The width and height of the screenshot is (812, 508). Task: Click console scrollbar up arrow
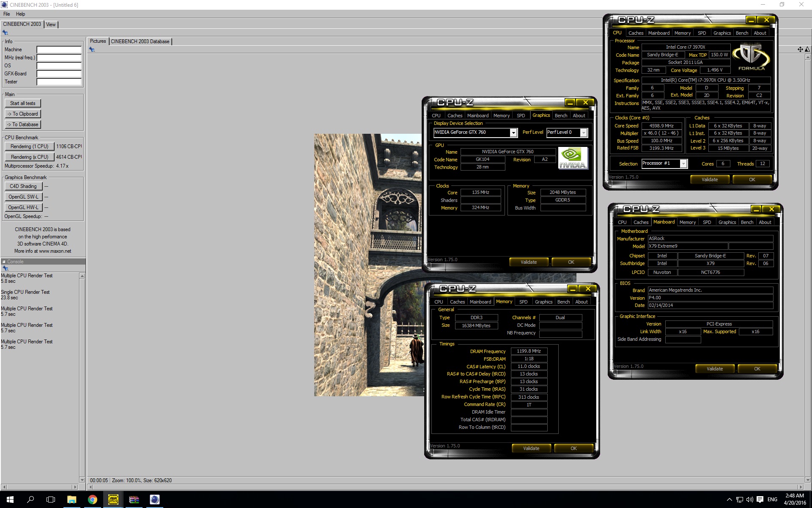(x=82, y=276)
